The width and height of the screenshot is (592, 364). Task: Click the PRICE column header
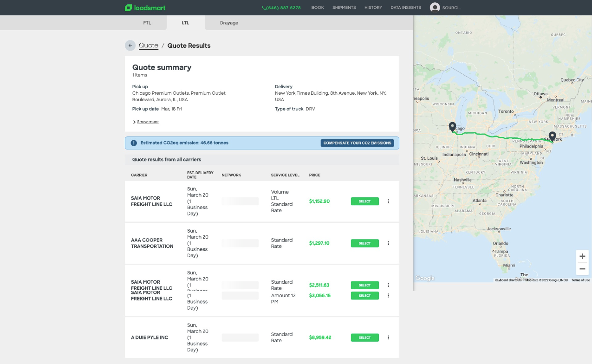[315, 175]
